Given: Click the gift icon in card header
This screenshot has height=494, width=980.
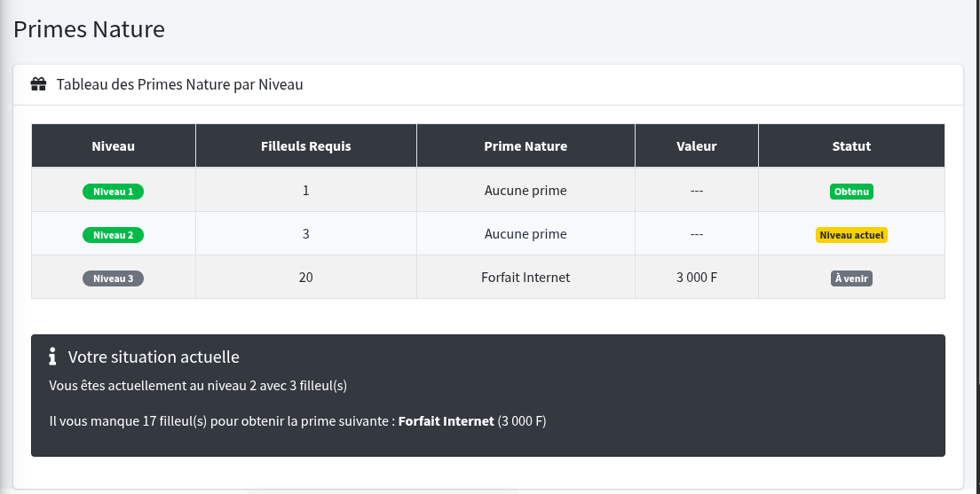Looking at the screenshot, I should 38,85.
